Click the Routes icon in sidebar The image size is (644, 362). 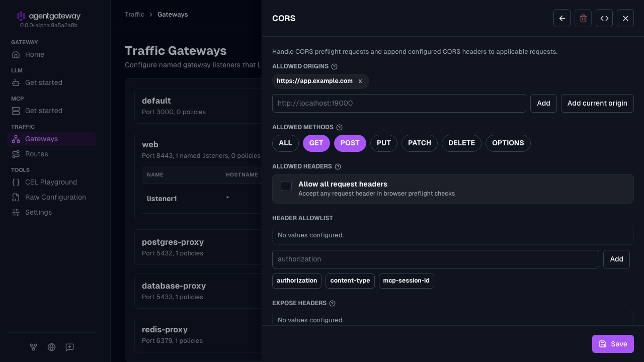[x=16, y=154]
